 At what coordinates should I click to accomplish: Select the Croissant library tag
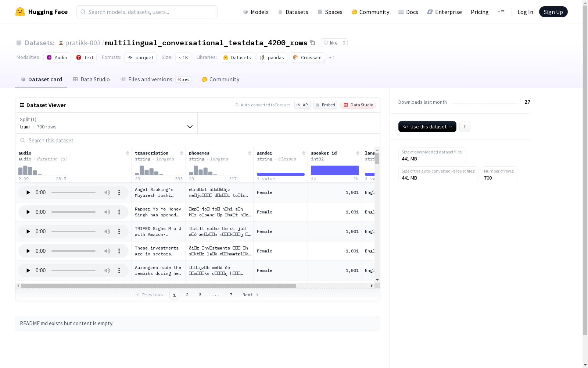[x=308, y=57]
